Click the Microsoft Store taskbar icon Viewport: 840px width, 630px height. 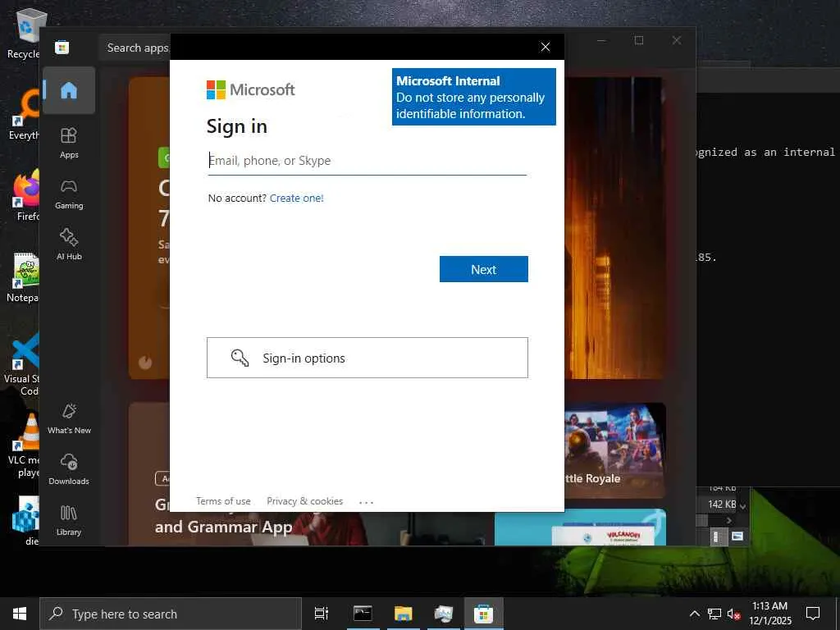(483, 614)
